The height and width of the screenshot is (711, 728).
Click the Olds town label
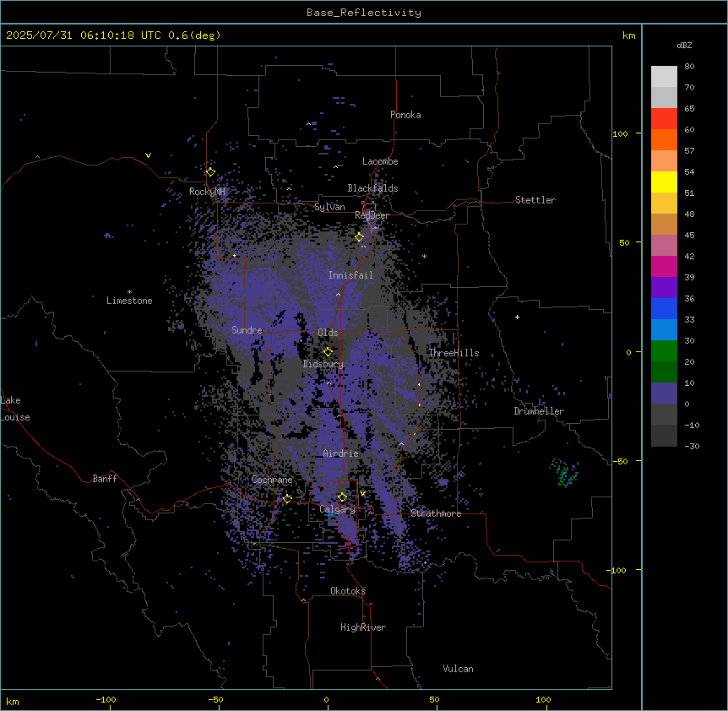[x=328, y=333]
